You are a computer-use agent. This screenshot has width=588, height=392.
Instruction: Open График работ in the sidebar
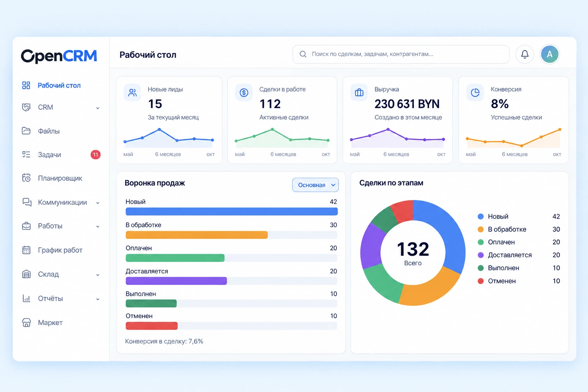coord(60,250)
